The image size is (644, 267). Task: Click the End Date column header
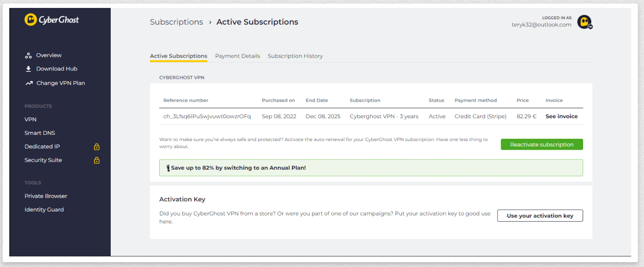(x=317, y=100)
